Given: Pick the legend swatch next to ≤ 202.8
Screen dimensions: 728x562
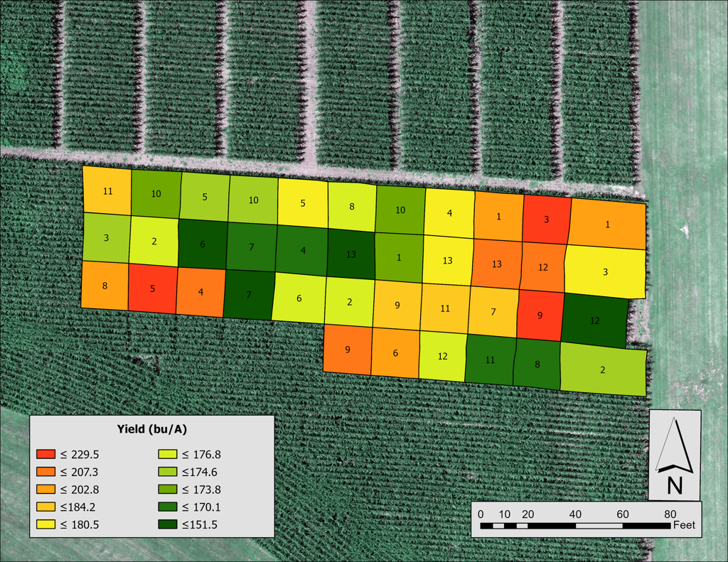Looking at the screenshot, I should click(x=46, y=489).
